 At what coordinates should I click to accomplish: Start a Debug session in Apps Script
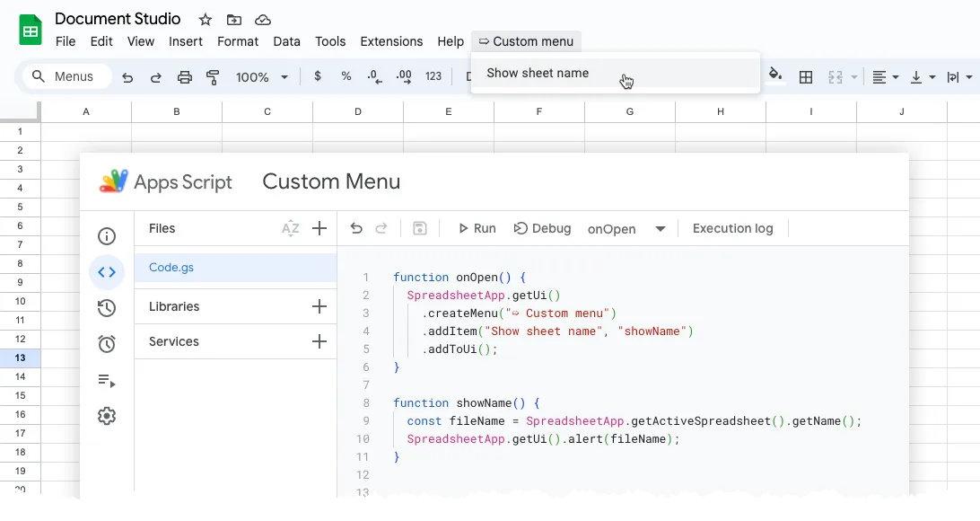tap(542, 228)
